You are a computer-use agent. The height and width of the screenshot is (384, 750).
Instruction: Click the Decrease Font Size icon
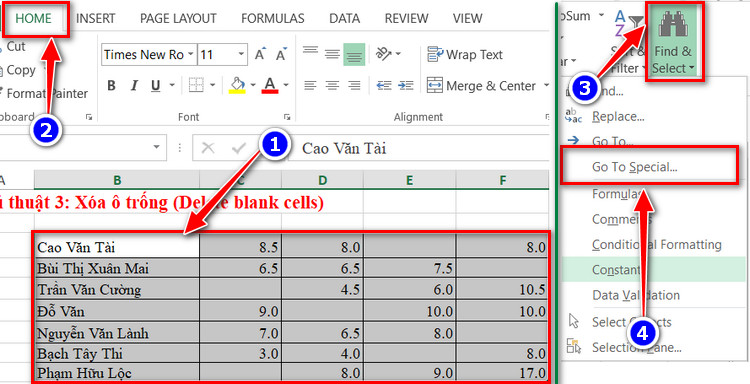pyautogui.click(x=282, y=55)
